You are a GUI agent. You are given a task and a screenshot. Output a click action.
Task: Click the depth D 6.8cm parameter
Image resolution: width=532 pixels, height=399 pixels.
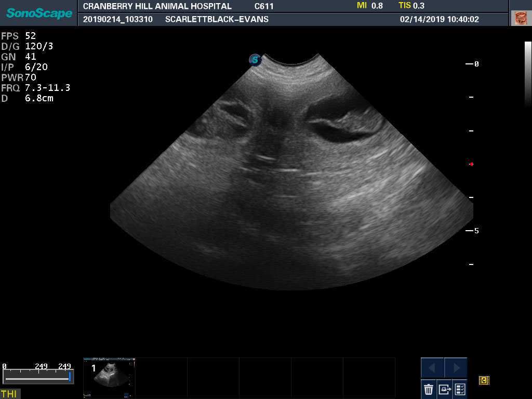(x=28, y=98)
